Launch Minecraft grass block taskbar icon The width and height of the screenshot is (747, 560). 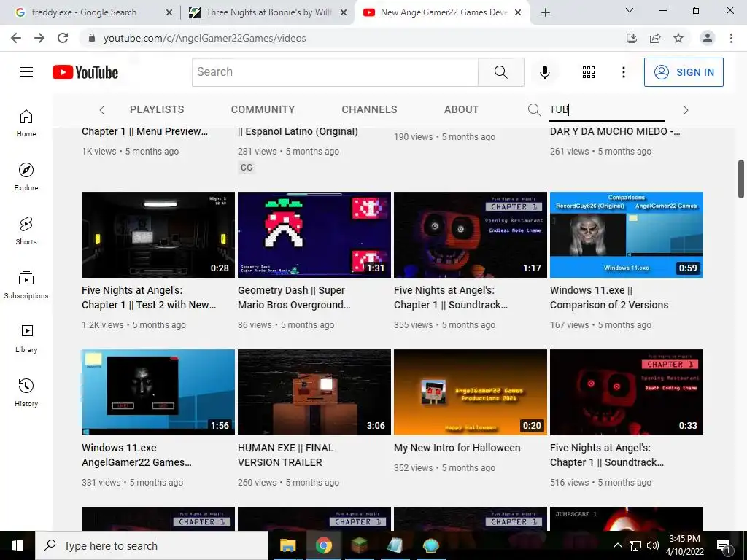[359, 545]
